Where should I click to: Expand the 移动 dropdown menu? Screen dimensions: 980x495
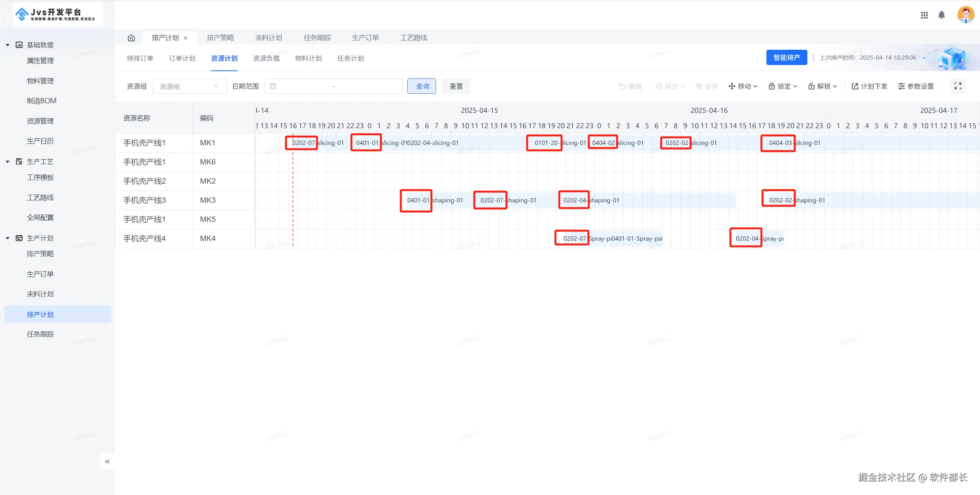(x=743, y=86)
